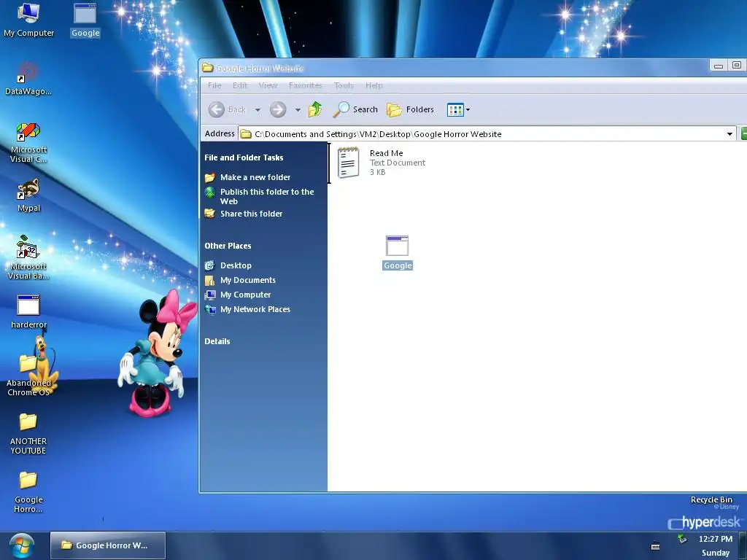The height and width of the screenshot is (560, 747).
Task: Select ANOTHER YOUTUBE folder on desktop
Action: pyautogui.click(x=28, y=433)
